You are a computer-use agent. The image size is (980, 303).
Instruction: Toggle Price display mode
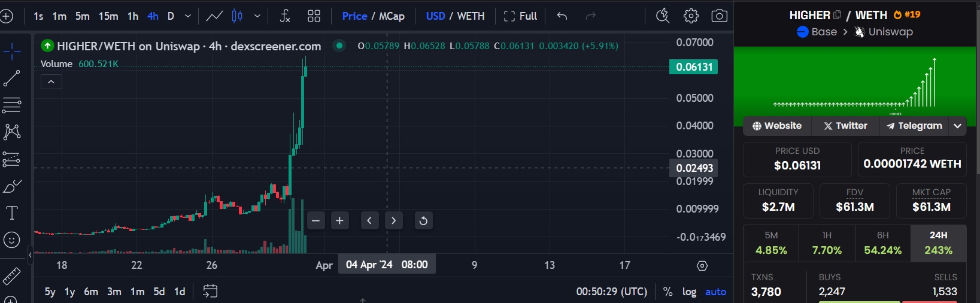(x=354, y=16)
